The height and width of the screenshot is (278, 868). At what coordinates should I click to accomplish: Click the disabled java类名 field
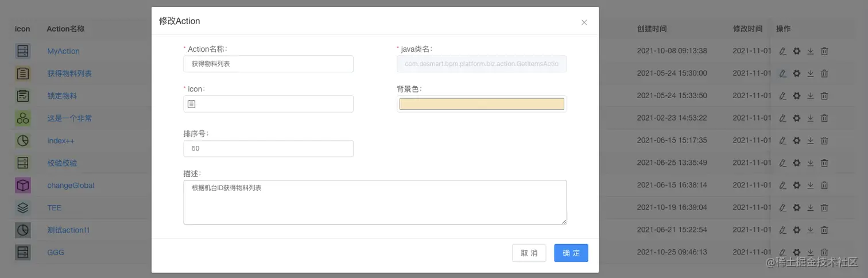(482, 64)
